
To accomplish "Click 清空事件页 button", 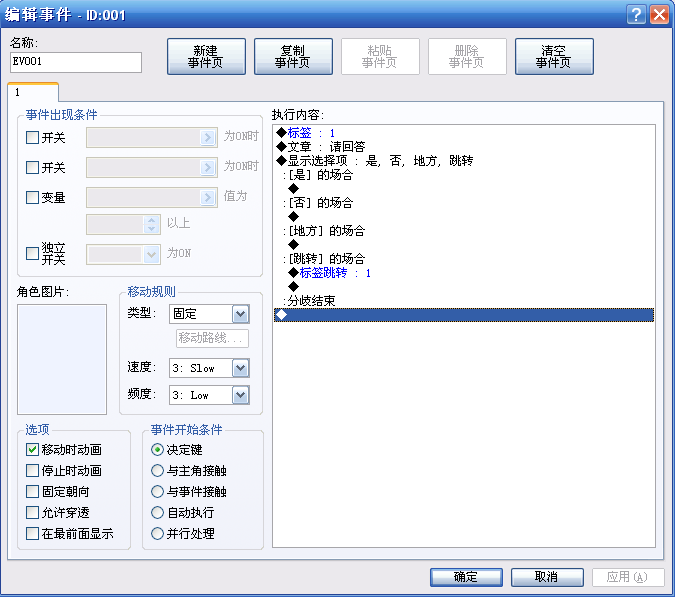I will (x=554, y=56).
